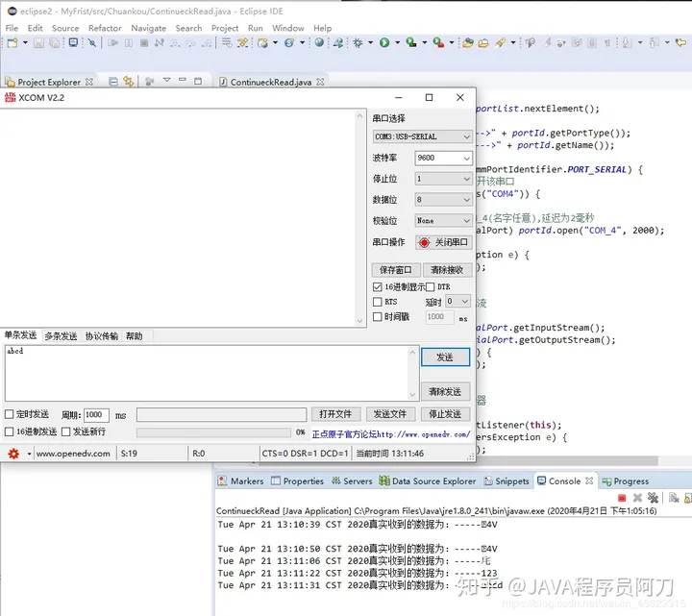Click the Run with Coverage icon
Image resolution: width=692 pixels, height=616 pixels.
pos(411,43)
